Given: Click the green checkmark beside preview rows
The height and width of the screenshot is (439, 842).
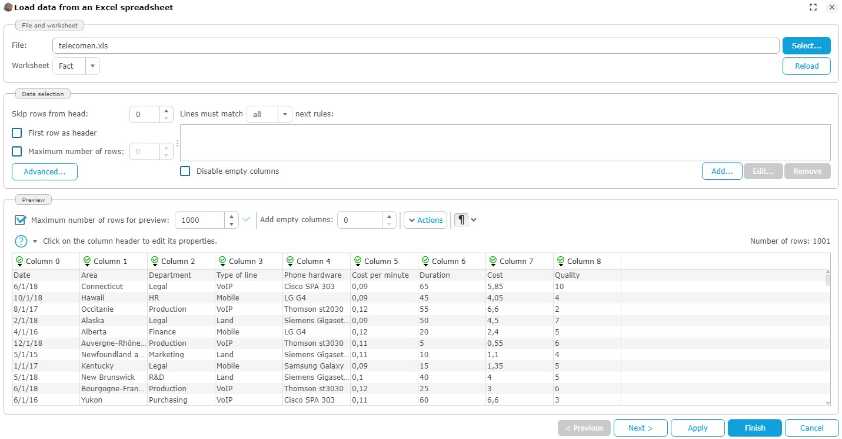Looking at the screenshot, I should point(246,220).
